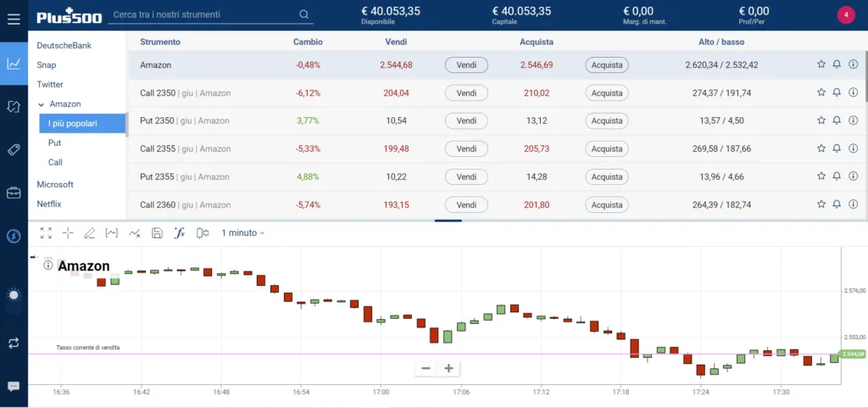This screenshot has height=408, width=868.
Task: Select the crosshair chart tool
Action: coord(68,233)
